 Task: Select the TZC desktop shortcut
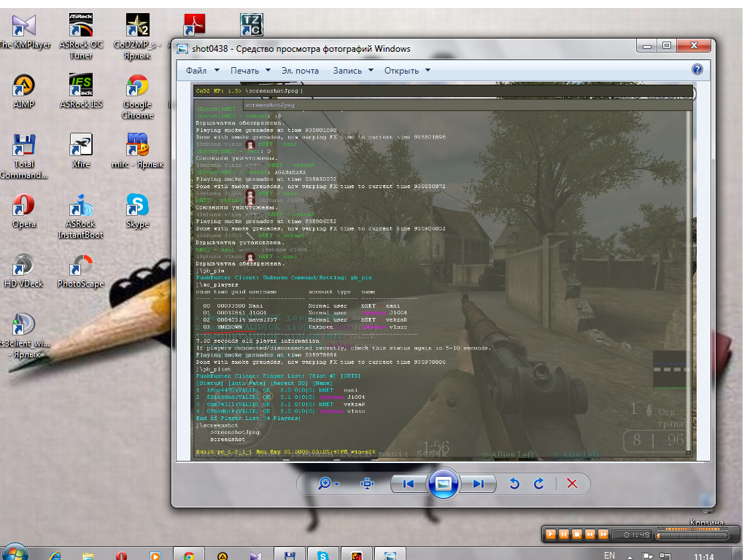tap(251, 25)
